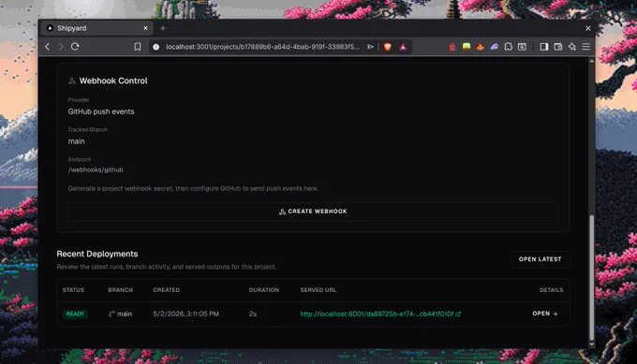Open details of the main deployment row
Image resolution: width=637 pixels, height=364 pixels.
click(x=545, y=313)
